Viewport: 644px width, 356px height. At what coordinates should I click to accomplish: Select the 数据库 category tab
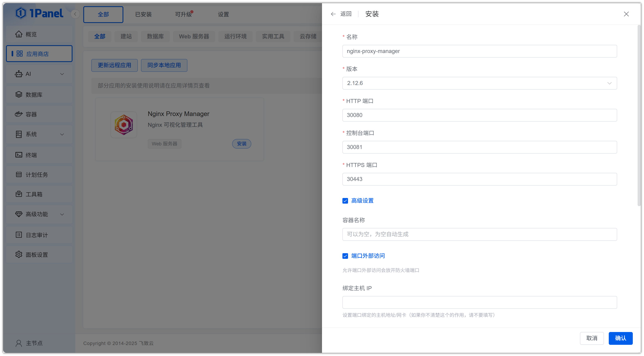tap(155, 36)
